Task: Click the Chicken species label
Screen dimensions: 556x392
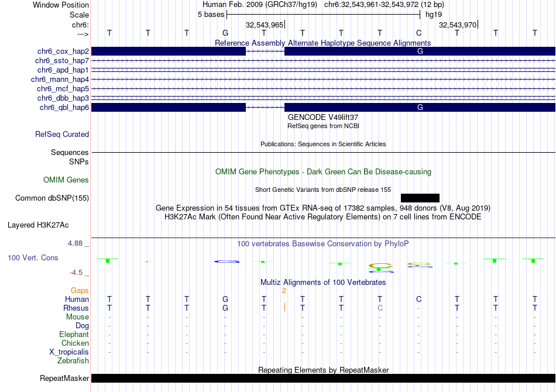Action: click(75, 343)
